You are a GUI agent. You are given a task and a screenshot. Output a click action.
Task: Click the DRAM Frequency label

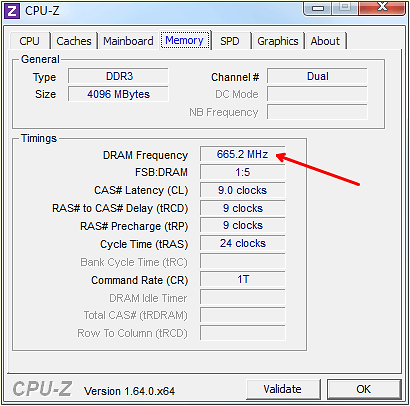pos(145,155)
